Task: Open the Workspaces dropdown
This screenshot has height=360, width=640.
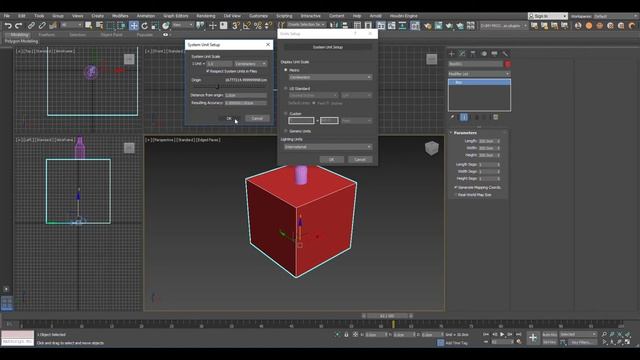Action: (x=616, y=16)
